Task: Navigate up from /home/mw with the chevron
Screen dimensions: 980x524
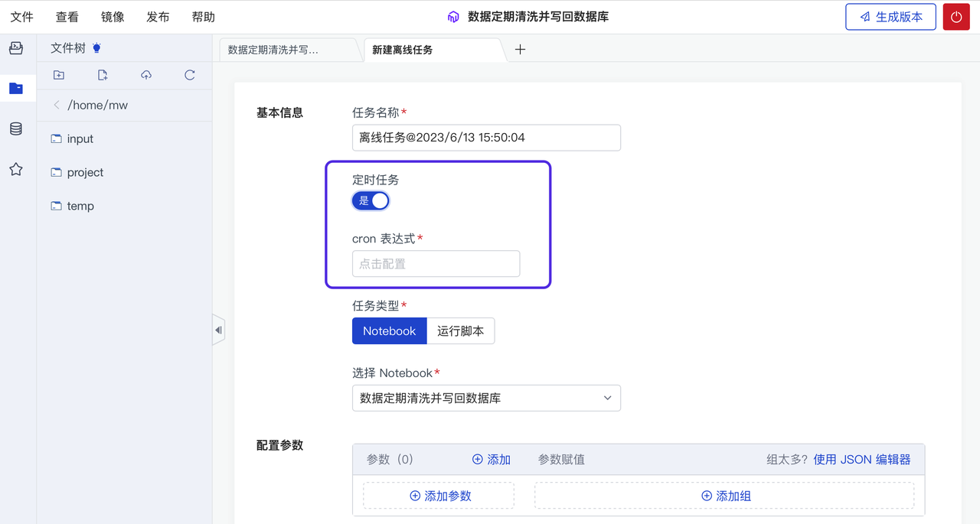Action: (x=56, y=105)
